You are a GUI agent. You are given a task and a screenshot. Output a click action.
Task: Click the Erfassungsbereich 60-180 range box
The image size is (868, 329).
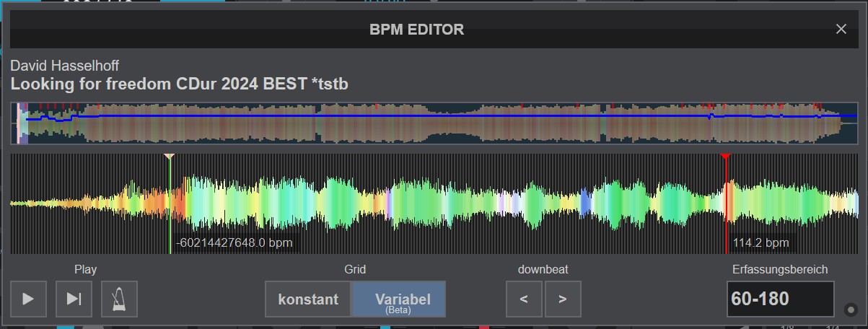780,299
